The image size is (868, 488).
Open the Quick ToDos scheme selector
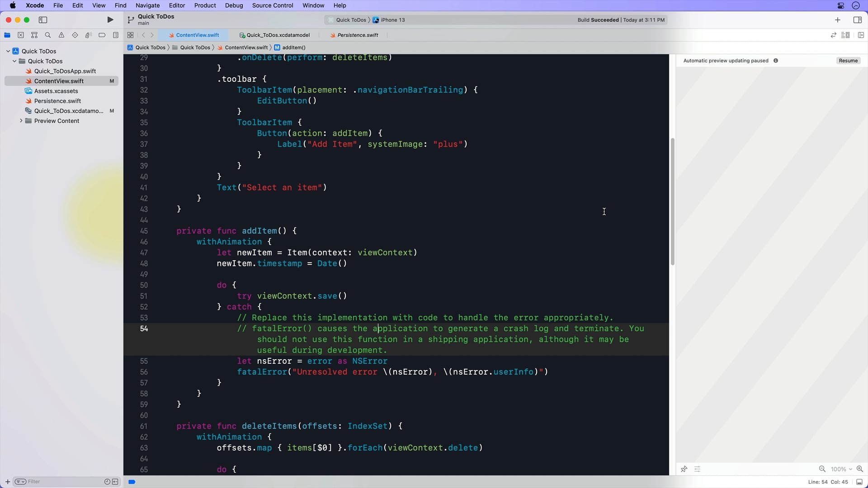coord(347,20)
